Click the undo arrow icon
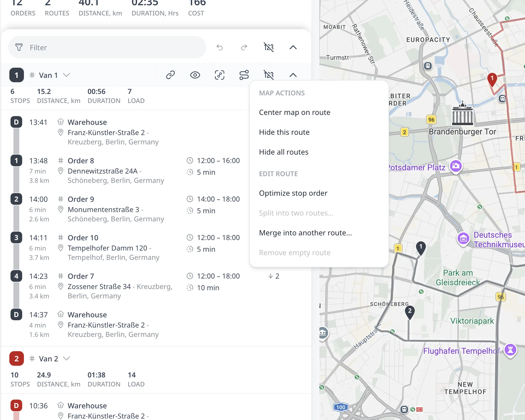 click(220, 47)
